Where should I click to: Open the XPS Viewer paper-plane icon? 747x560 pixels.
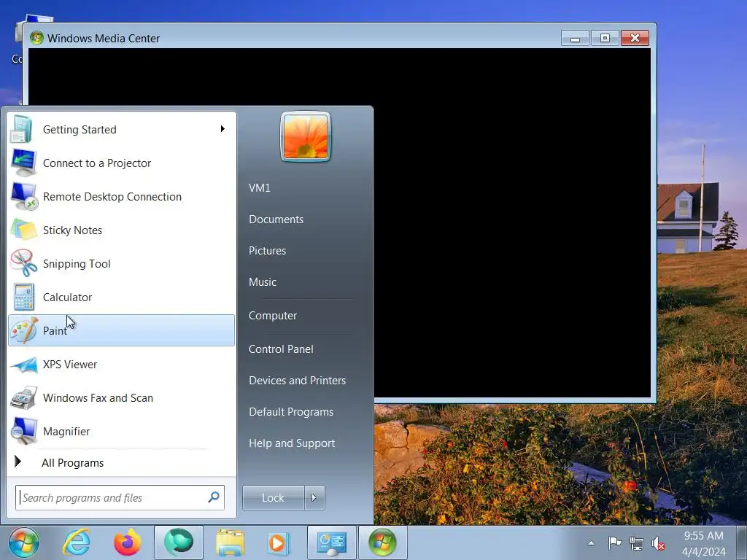click(24, 365)
